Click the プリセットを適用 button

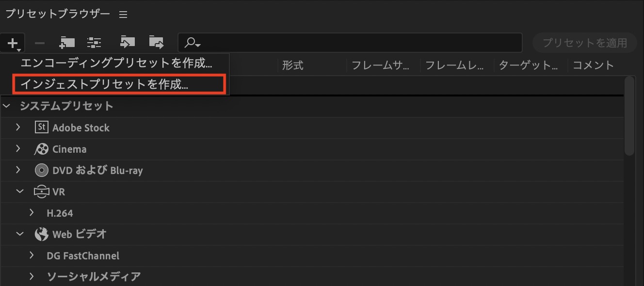[x=585, y=43]
